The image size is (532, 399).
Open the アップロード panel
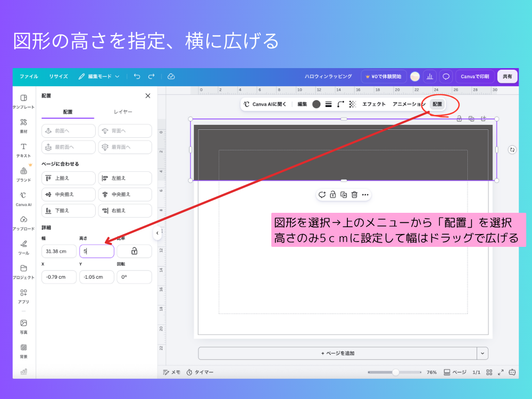tap(23, 223)
